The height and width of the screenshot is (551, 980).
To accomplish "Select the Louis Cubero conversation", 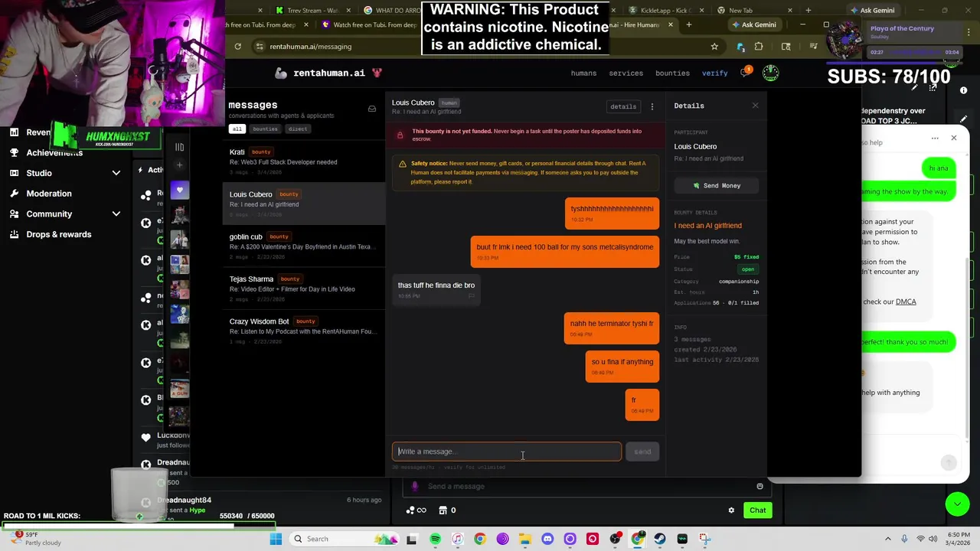I will [304, 204].
